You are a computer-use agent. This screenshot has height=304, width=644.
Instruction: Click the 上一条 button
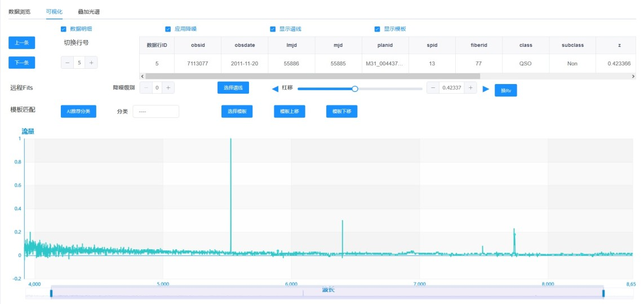(x=22, y=43)
